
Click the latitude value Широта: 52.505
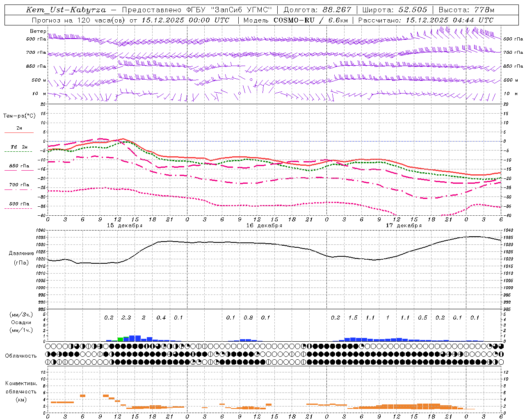(395, 10)
